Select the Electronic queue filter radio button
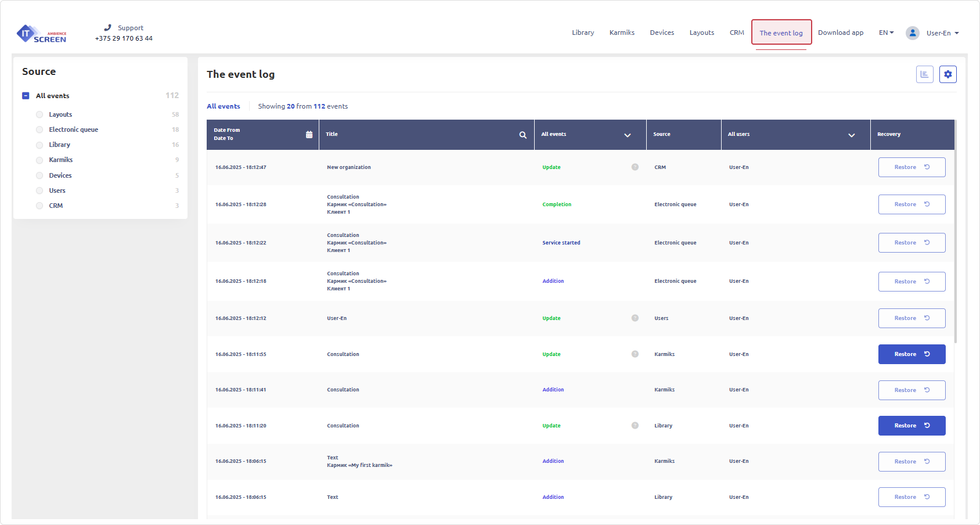The width and height of the screenshot is (980, 525). [39, 130]
